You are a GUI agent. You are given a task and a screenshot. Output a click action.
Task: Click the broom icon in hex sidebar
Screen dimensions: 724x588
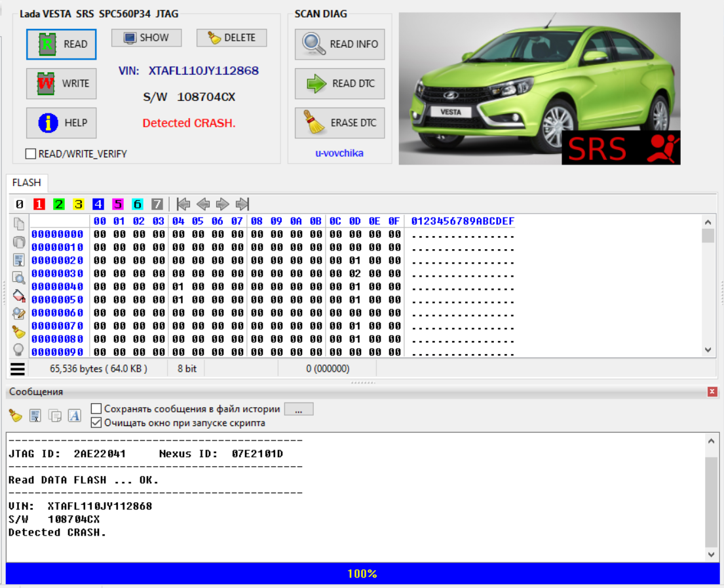(18, 332)
